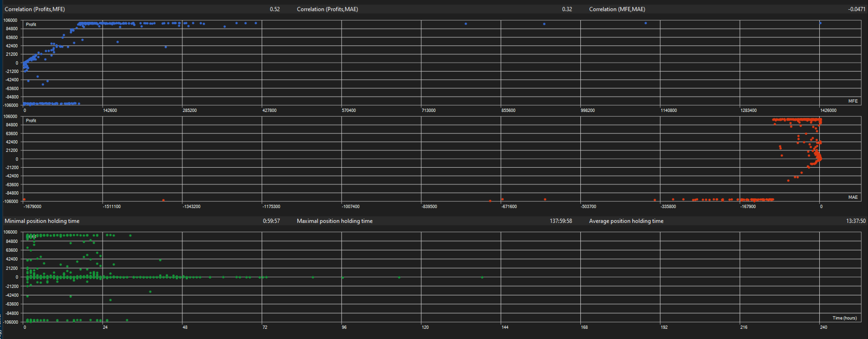The image size is (868, 339).
Task: Click the 240 hours tick on the time axis
Action: (x=823, y=327)
